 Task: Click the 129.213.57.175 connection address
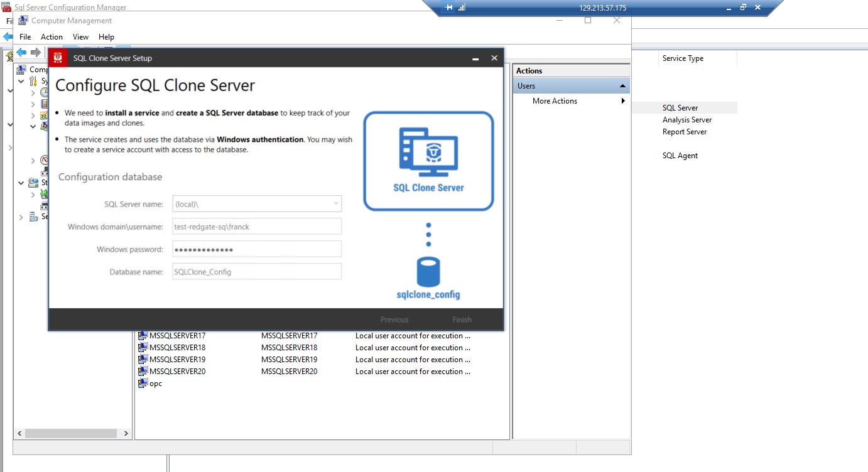coord(602,8)
